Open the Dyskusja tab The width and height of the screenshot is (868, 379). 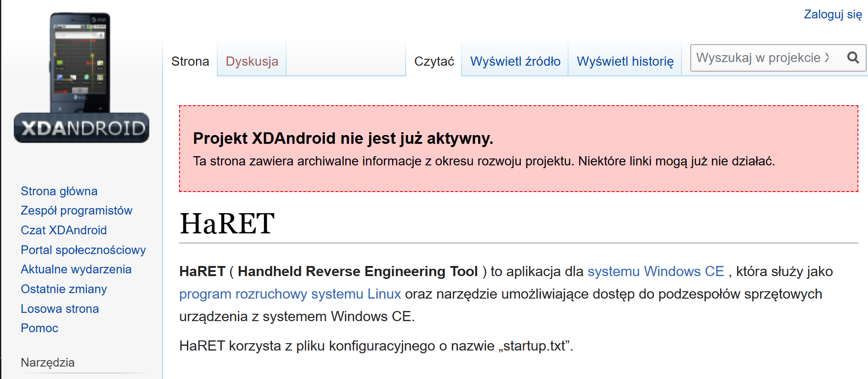click(x=252, y=62)
